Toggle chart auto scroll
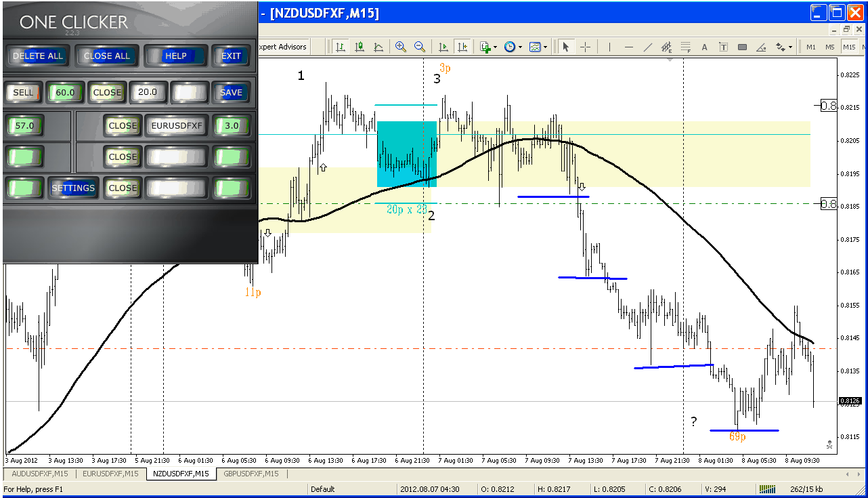Viewport: 868px width, 498px height. 443,47
